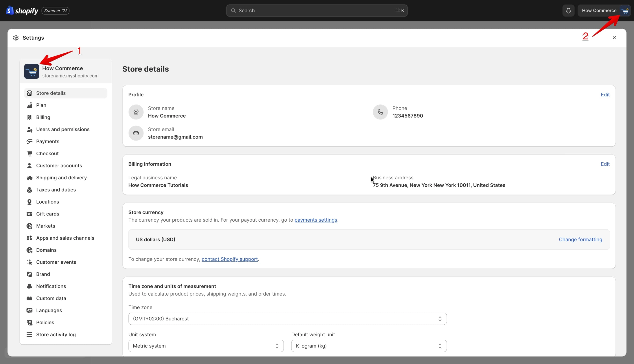The height and width of the screenshot is (364, 634).
Task: Click the Users and permissions icon
Action: coord(29,129)
